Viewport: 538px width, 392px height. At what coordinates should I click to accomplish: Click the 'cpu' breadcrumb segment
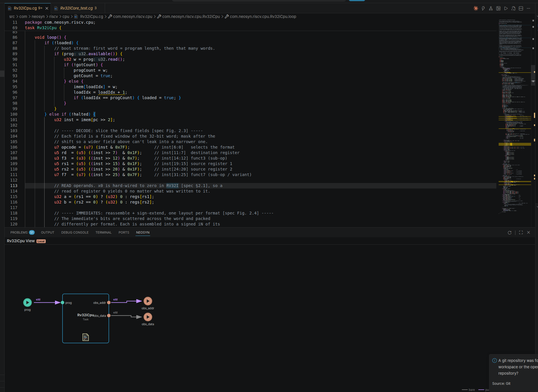click(66, 16)
